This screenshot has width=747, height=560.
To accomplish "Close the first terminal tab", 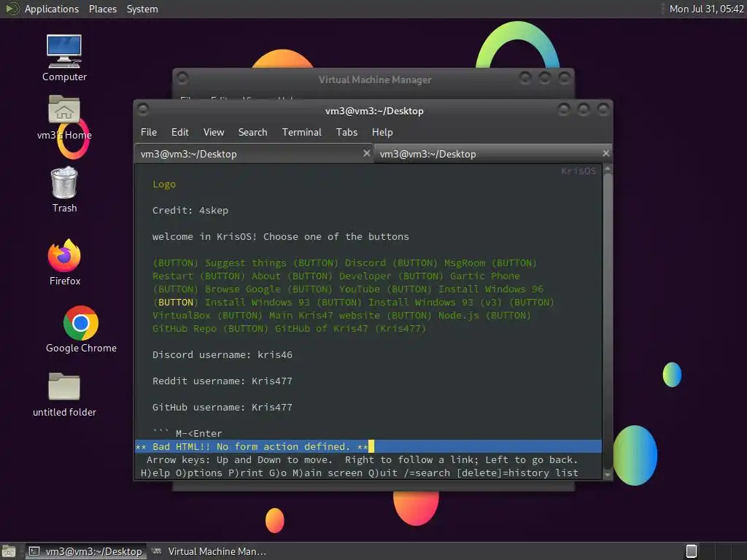I will coord(366,153).
